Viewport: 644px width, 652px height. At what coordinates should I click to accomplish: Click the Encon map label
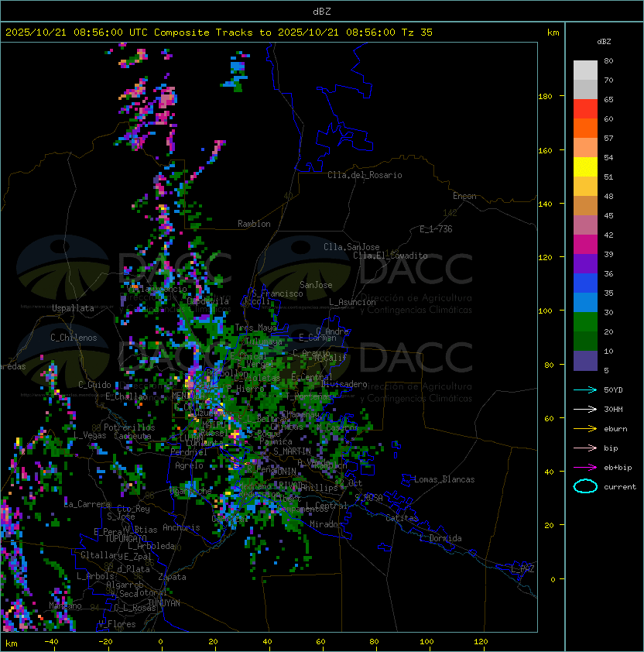[x=464, y=196]
